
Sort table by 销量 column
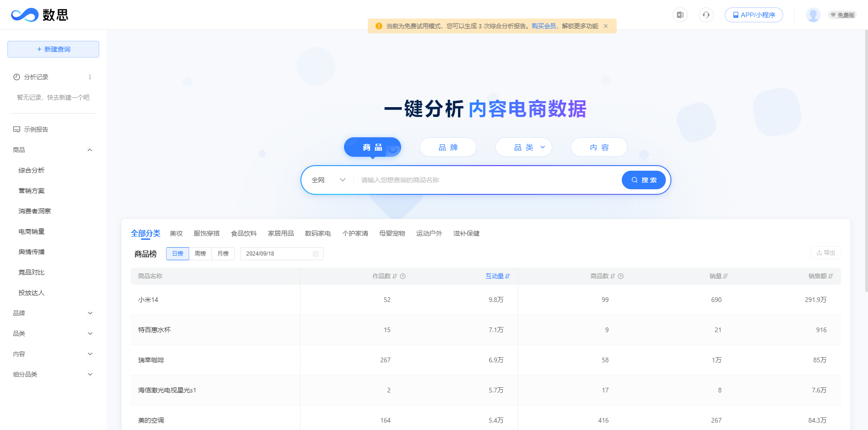(x=719, y=276)
